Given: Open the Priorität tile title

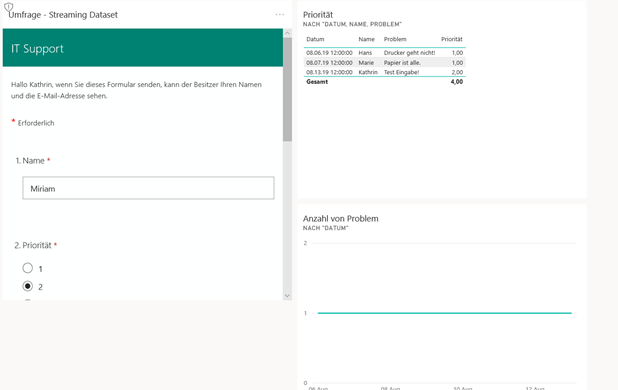Looking at the screenshot, I should [x=318, y=15].
